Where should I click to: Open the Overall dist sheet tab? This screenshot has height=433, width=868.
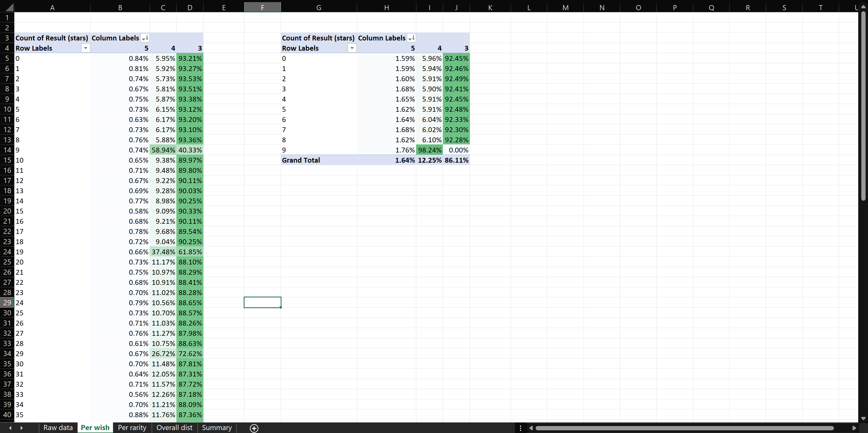click(174, 428)
